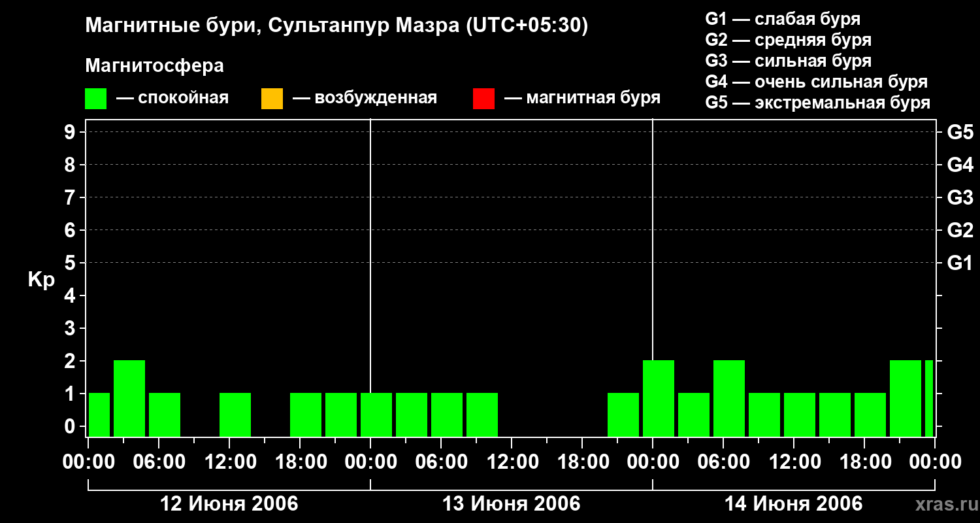Click the '12 Июня 2006' date label
The width and height of the screenshot is (980, 523).
[x=229, y=504]
